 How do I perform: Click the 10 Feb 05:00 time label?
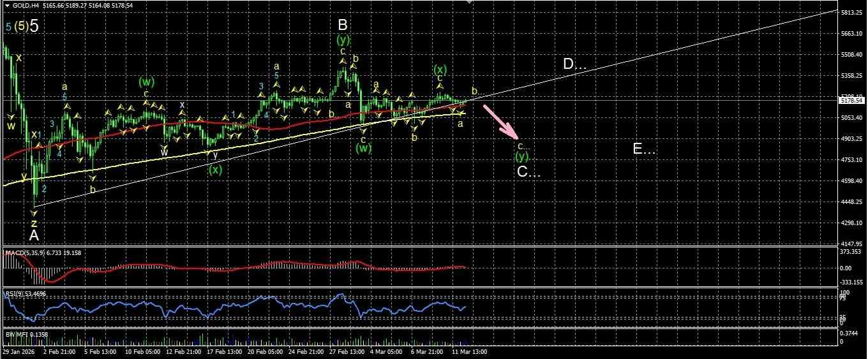point(143,351)
